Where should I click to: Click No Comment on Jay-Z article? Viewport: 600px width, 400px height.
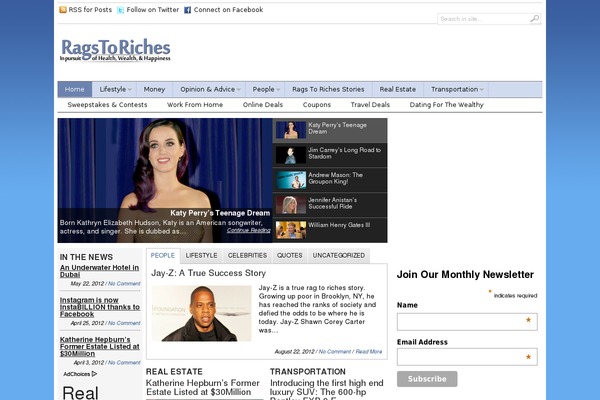[334, 351]
